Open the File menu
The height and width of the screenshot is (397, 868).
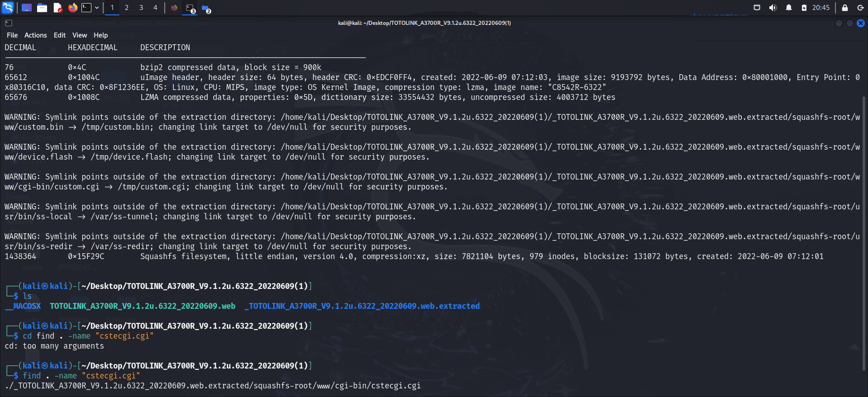pos(12,35)
